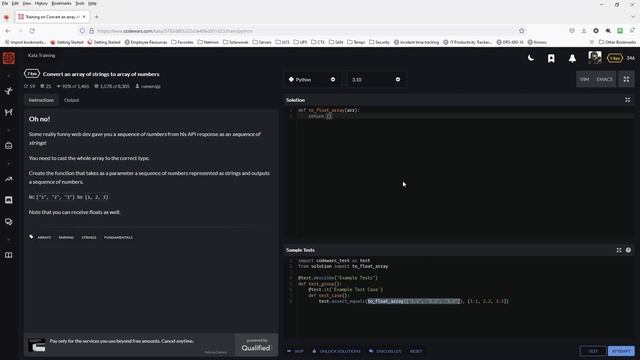This screenshot has width=640, height=360.
Task: Click the address bar URL
Action: pos(175,31)
